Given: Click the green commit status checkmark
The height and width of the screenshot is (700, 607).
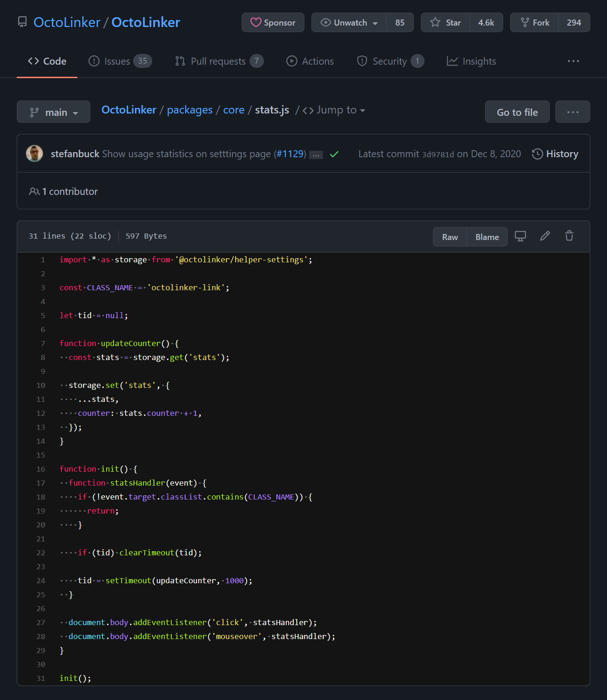Looking at the screenshot, I should [334, 154].
